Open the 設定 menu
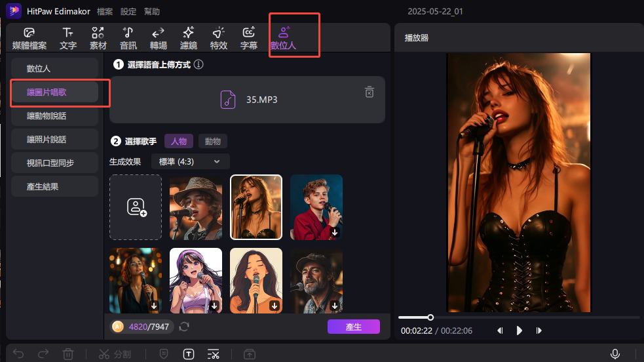This screenshot has width=644, height=362. click(x=128, y=12)
